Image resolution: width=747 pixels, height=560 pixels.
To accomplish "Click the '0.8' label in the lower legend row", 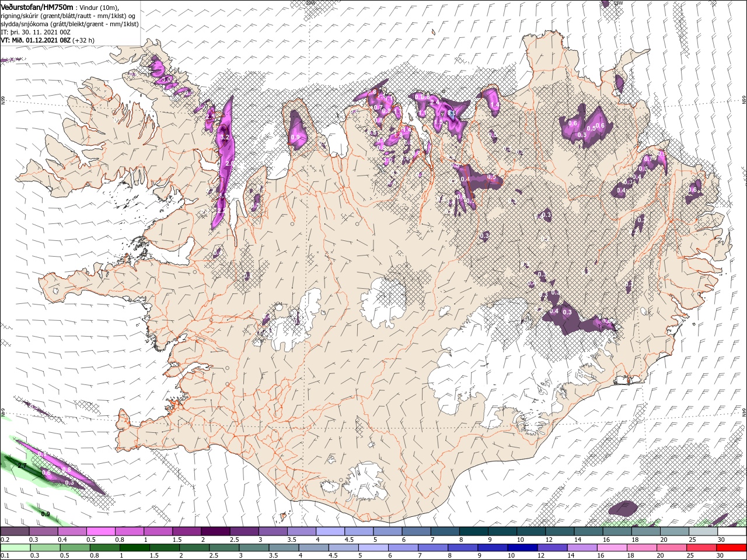I will point(94,556).
